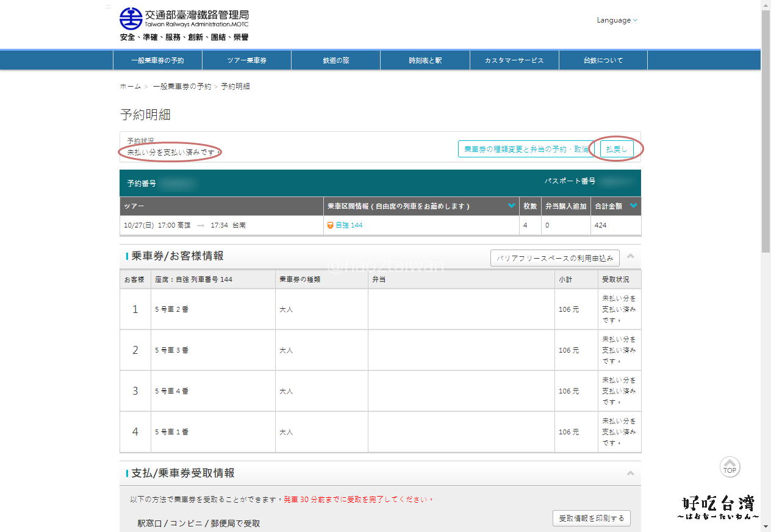Click the 払戻し refund button

pyautogui.click(x=617, y=149)
